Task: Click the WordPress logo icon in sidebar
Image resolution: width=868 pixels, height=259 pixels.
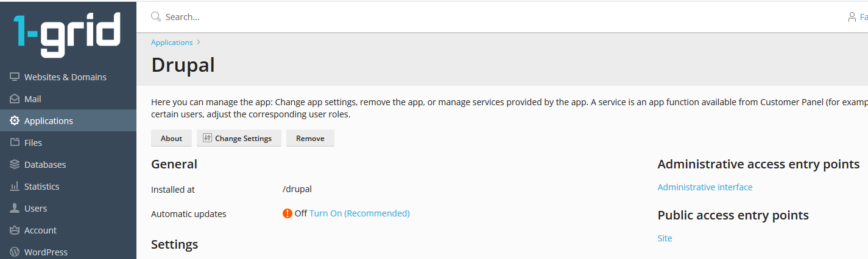Action: tap(15, 252)
